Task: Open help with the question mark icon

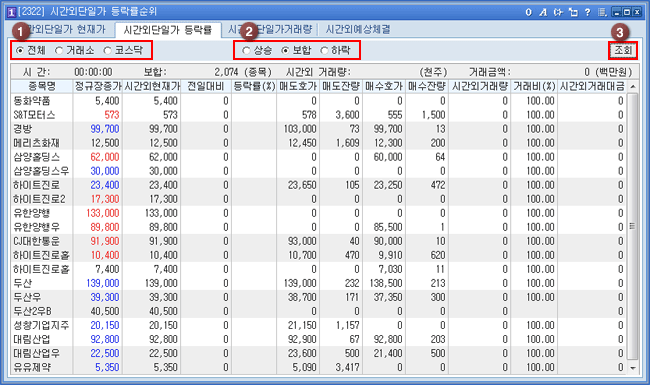Action: 588,12
